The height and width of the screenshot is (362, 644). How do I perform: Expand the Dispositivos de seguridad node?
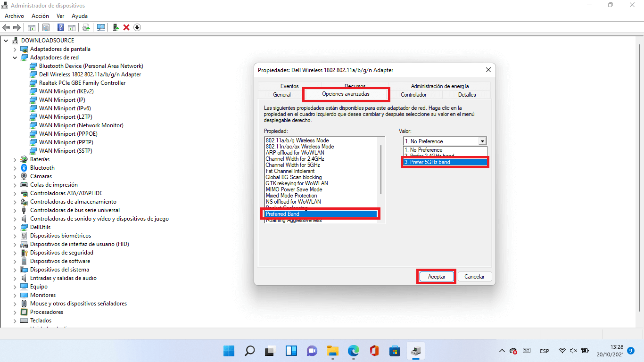pos(15,253)
